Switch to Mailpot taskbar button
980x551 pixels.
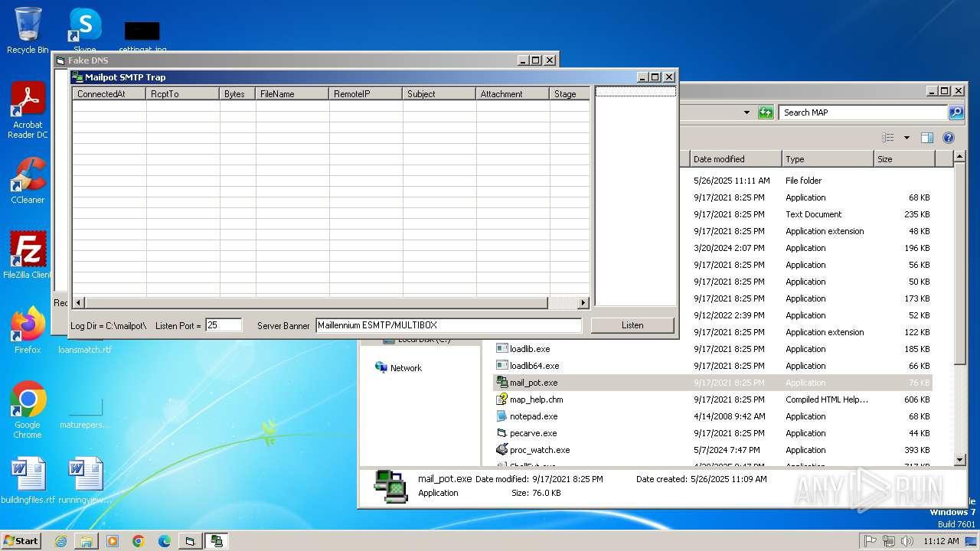[x=217, y=541]
